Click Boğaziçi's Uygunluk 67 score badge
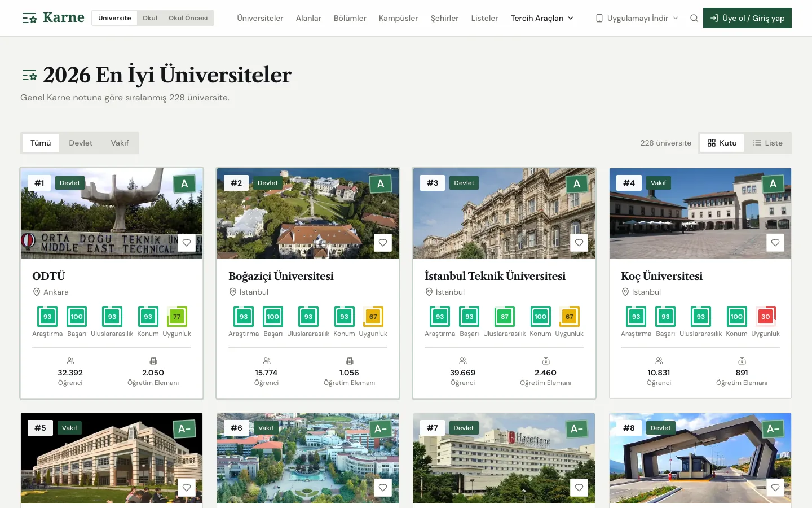This screenshot has width=812, height=508. click(373, 317)
